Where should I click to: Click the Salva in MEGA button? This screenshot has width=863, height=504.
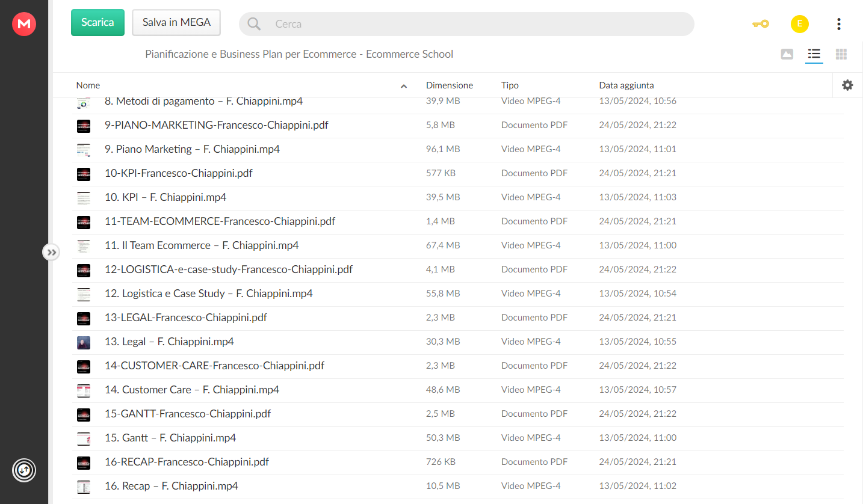pyautogui.click(x=176, y=23)
